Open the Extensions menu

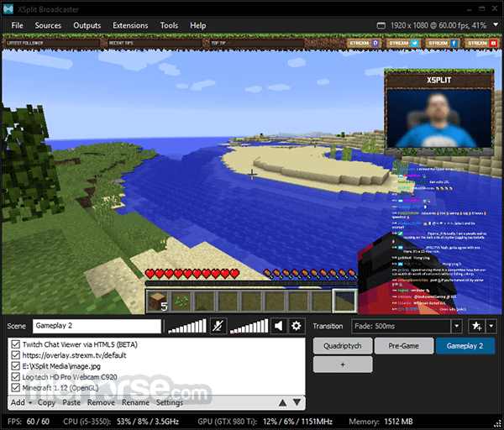click(x=130, y=25)
